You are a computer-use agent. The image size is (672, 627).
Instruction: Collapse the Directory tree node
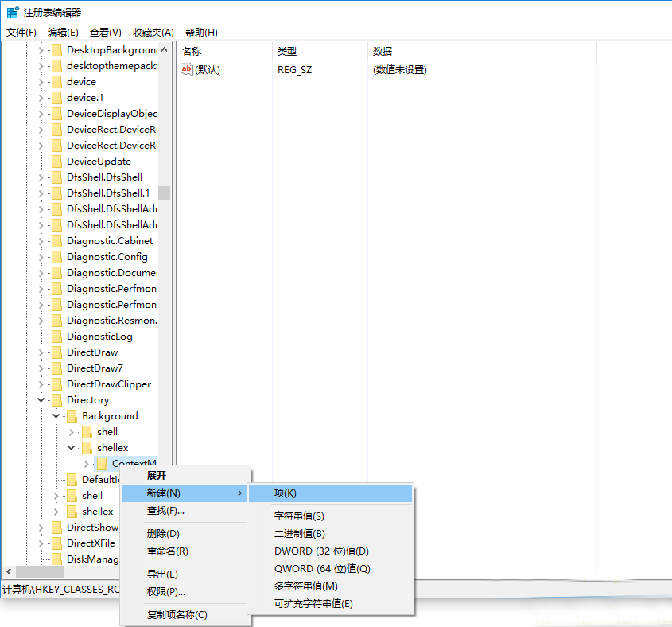tap(41, 400)
